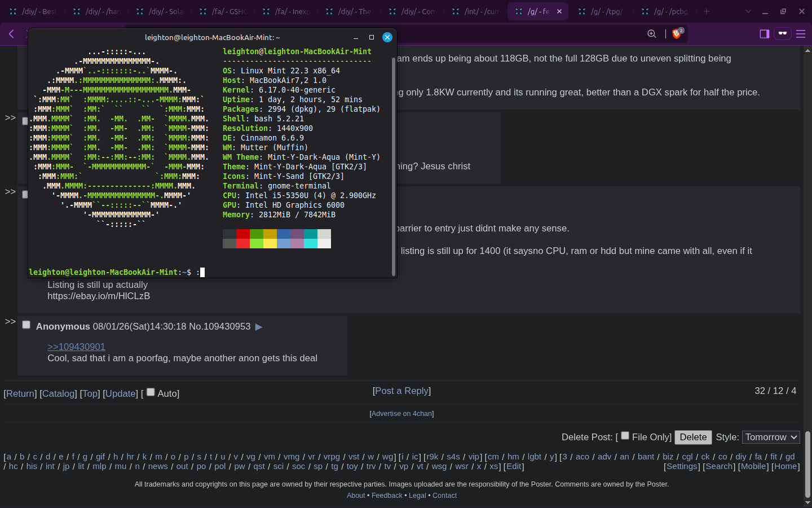Open the About footer link

[x=356, y=496]
